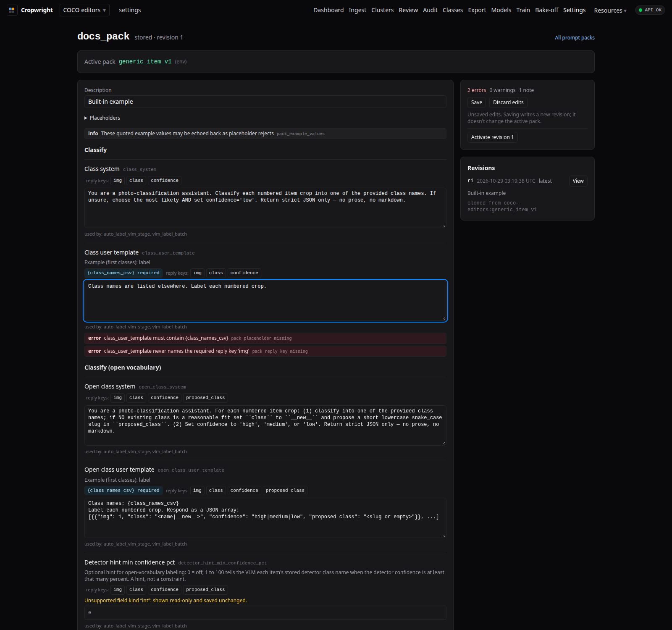The height and width of the screenshot is (630, 672).
Task: Click the {class_names_csv} required chip under Open class user template
Action: tap(123, 491)
